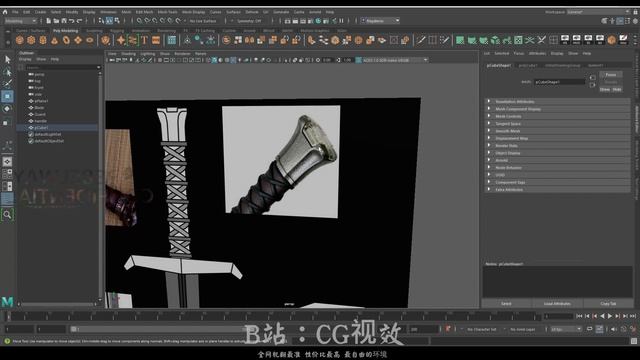Activate the Move tool in toolbox
This screenshot has width=640, height=360.
tap(7, 96)
